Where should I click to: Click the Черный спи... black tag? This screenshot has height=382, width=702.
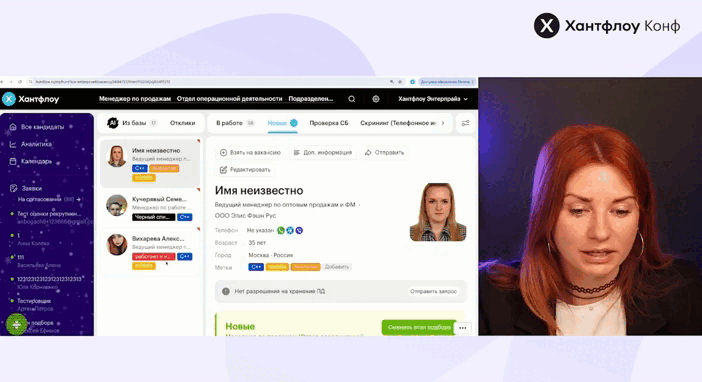pyautogui.click(x=153, y=217)
